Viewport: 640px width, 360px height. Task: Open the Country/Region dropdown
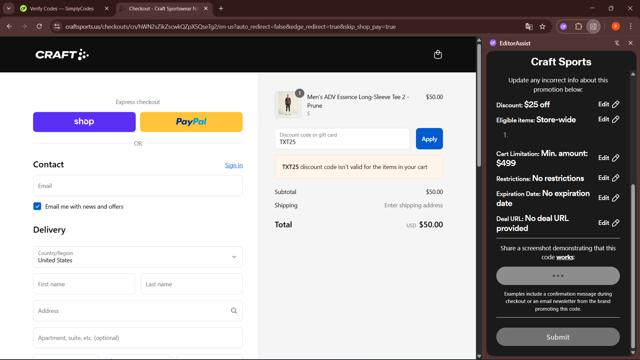(x=138, y=257)
